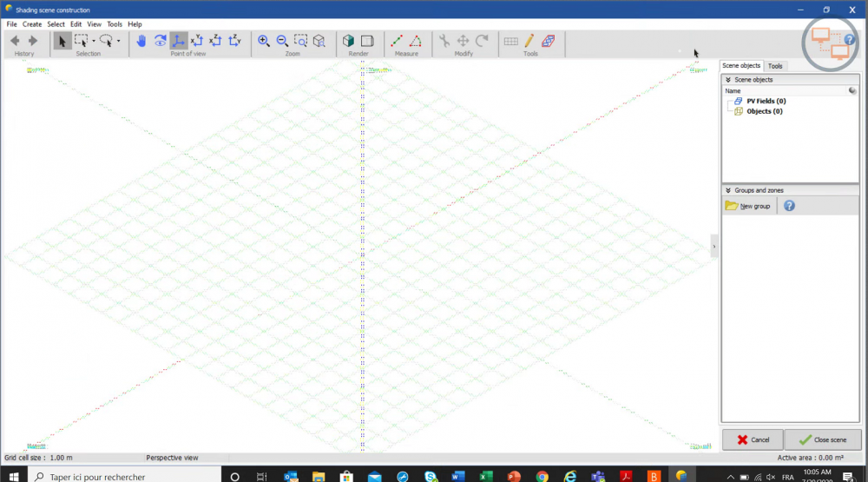This screenshot has width=868, height=482.
Task: Open help via the question mark near New group
Action: tap(789, 206)
